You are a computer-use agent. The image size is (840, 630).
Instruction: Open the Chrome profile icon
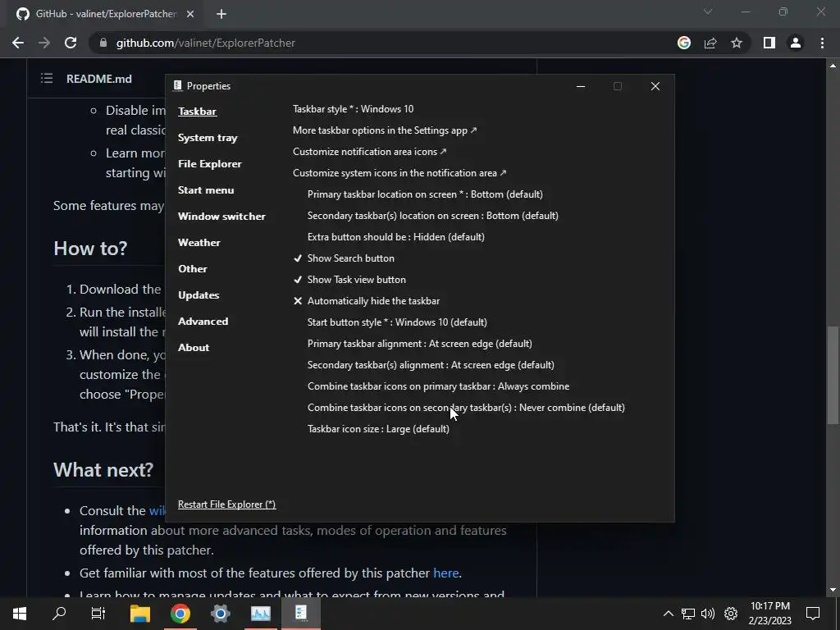796,43
